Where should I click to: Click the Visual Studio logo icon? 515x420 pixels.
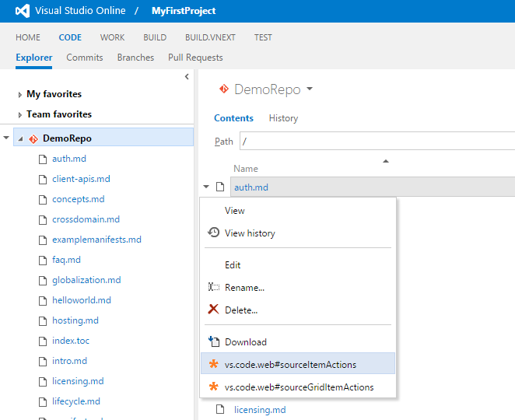pos(23,11)
